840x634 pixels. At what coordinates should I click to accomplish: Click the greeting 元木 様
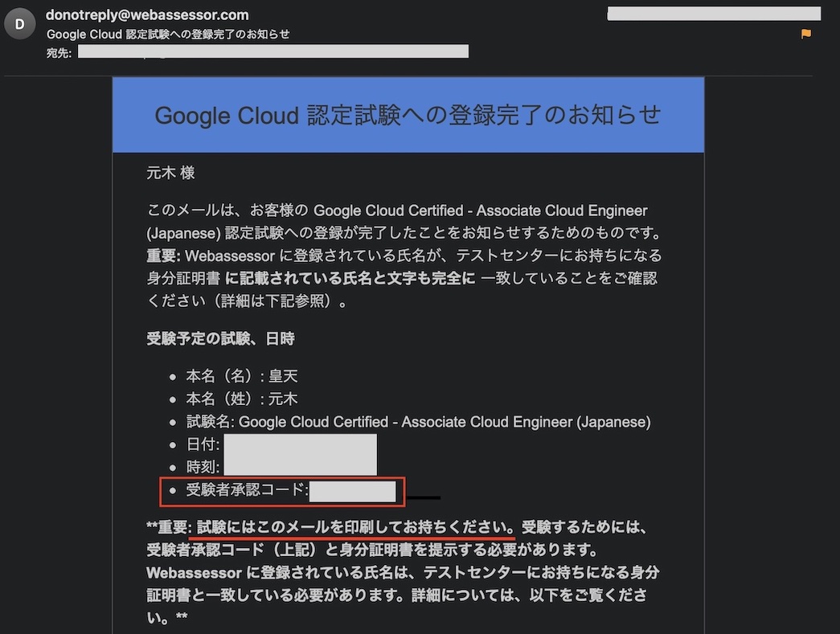[x=170, y=173]
